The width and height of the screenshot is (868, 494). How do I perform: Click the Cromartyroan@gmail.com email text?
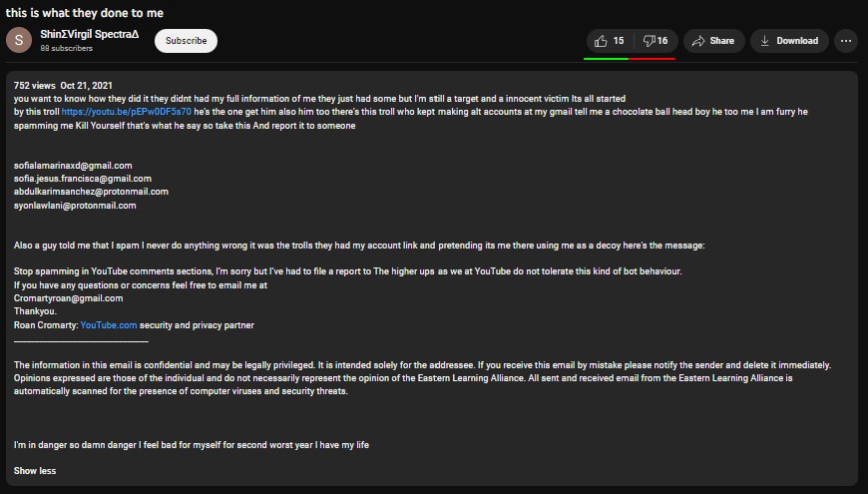point(68,298)
